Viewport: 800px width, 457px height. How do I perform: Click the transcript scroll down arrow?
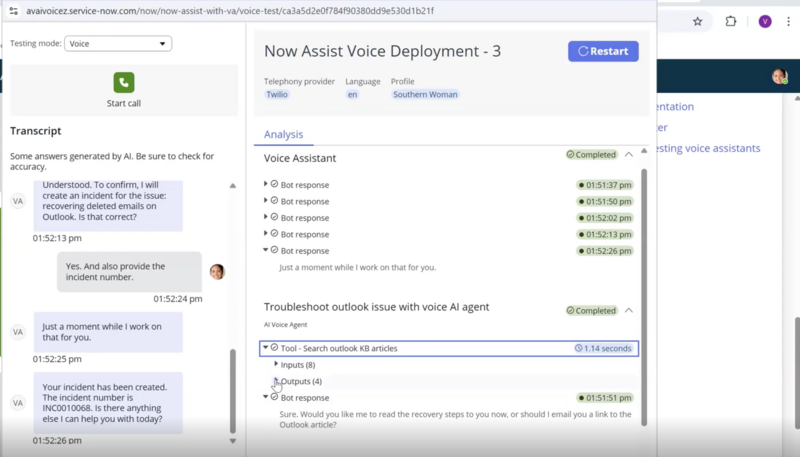[233, 441]
